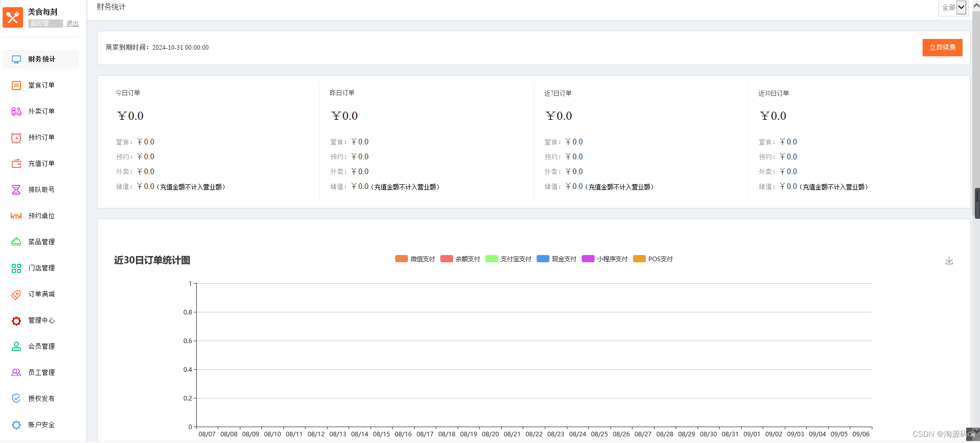980x443 pixels.
Task: Click the 美食每刻 fork-and-knife logo
Action: point(13,17)
